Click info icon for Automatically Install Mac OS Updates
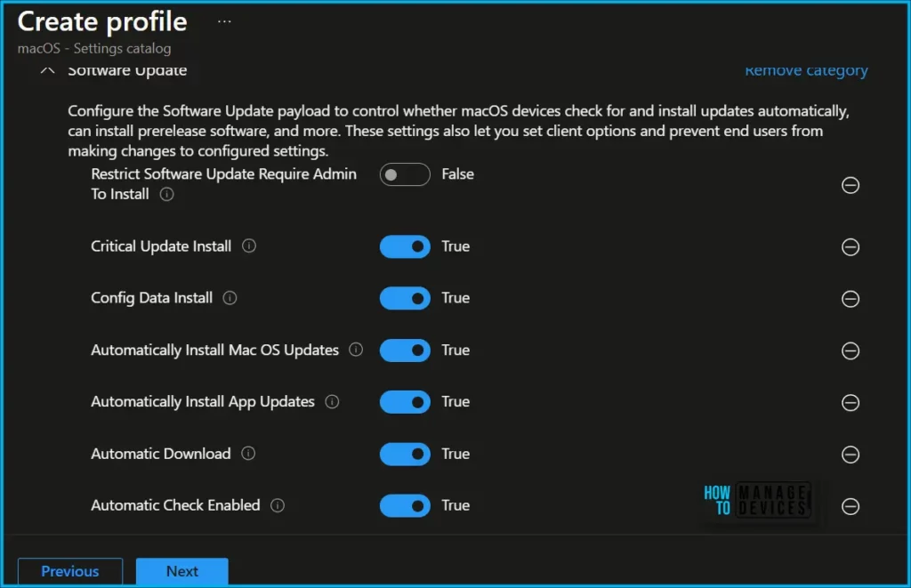The image size is (911, 588). point(356,350)
